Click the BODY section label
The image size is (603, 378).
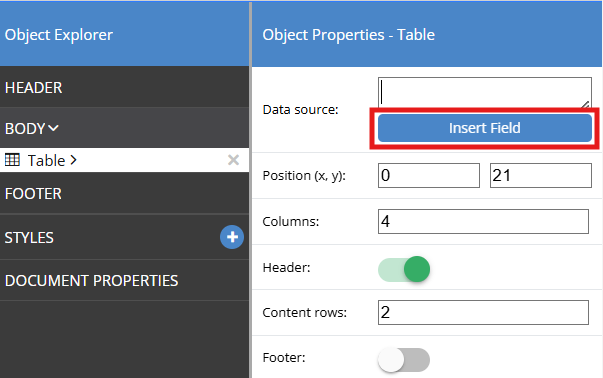pos(25,128)
